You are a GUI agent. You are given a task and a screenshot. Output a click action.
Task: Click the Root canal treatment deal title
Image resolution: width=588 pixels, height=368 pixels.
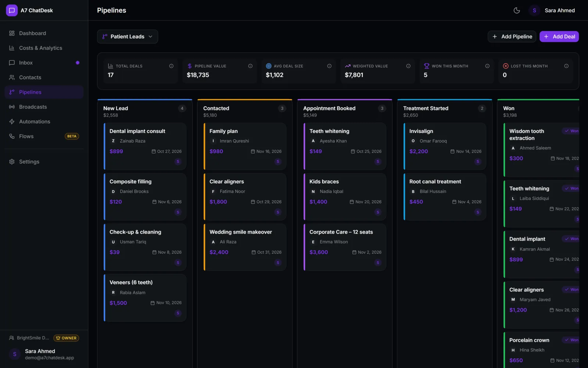tap(435, 181)
